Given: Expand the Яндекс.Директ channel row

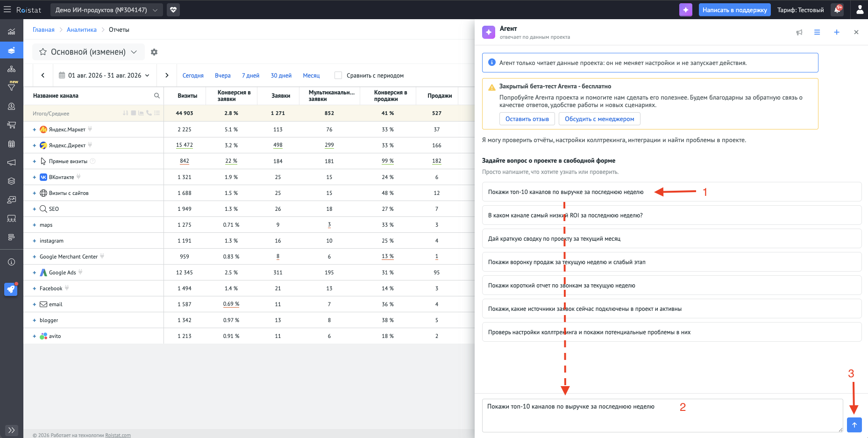Looking at the screenshot, I should 34,145.
